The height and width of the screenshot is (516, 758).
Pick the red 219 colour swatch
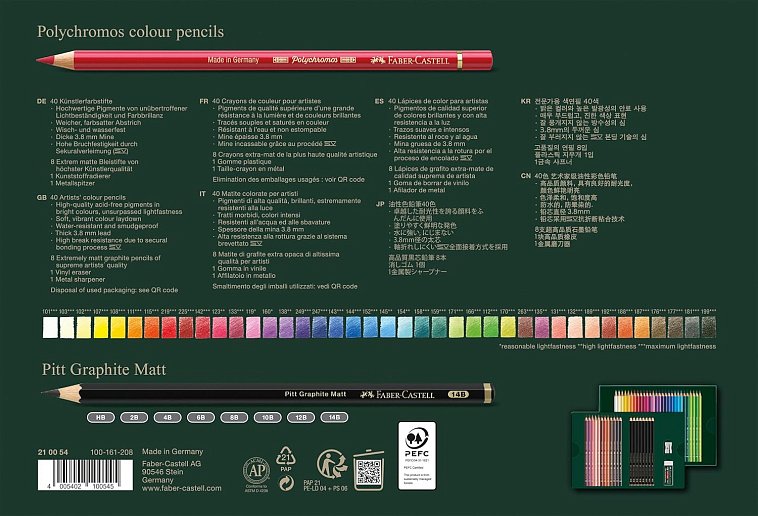[x=169, y=327]
